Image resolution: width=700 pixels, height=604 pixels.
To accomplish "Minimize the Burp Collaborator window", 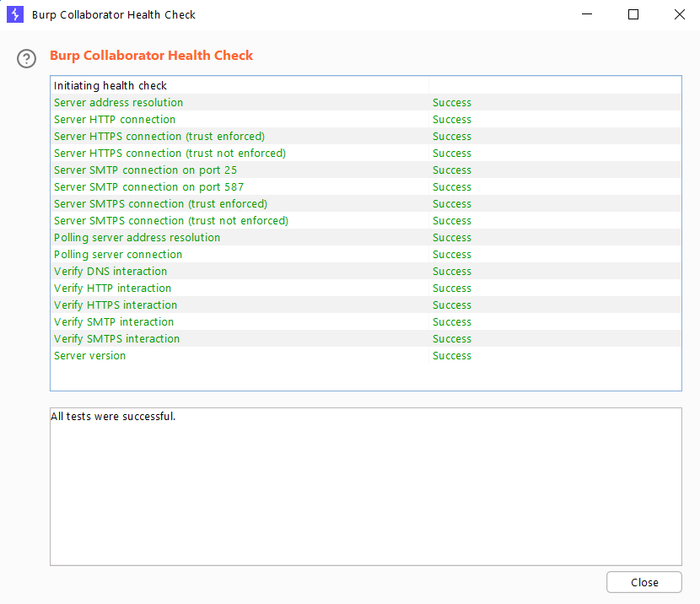I will coord(587,14).
